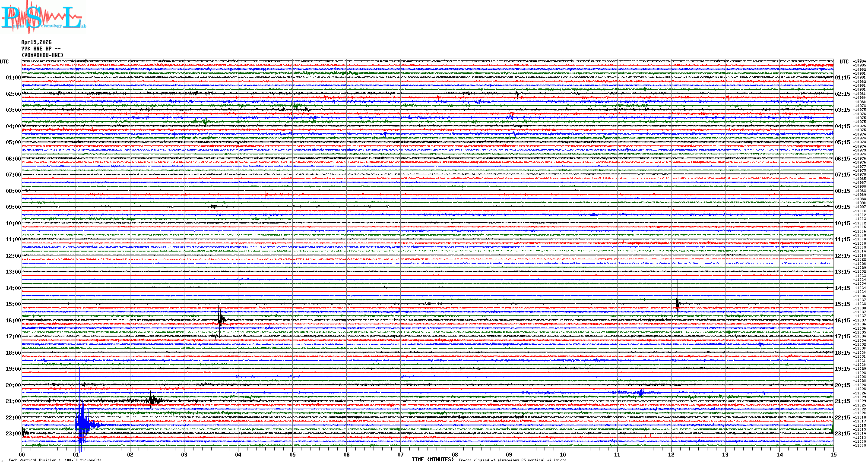Image resolution: width=868 pixels, height=466 pixels.
Task: Click the 01:15 time label on right axis
Action: coord(842,78)
